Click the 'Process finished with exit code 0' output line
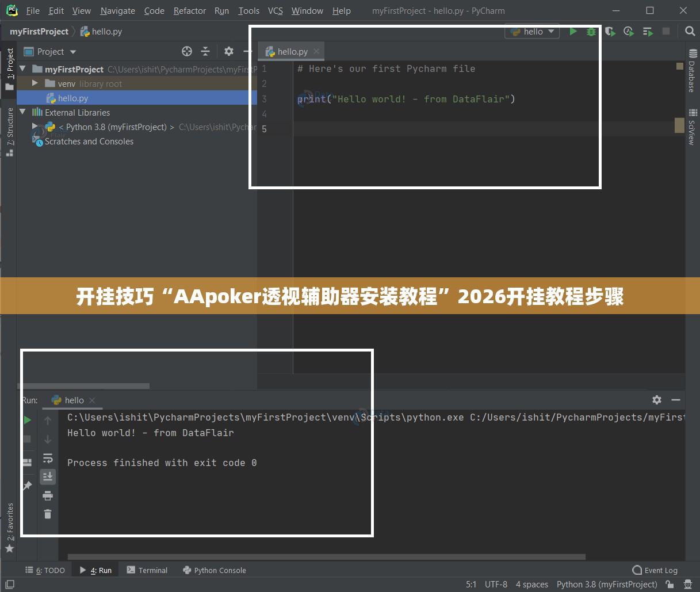 tap(162, 463)
